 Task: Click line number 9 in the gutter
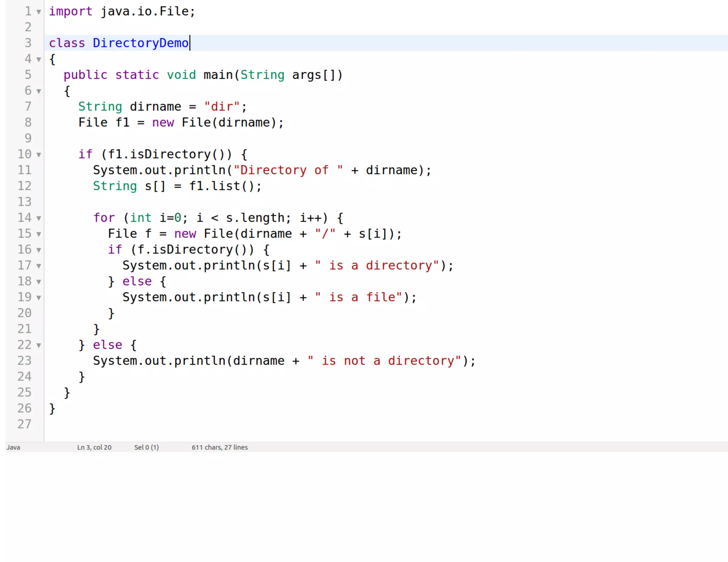[x=28, y=138]
